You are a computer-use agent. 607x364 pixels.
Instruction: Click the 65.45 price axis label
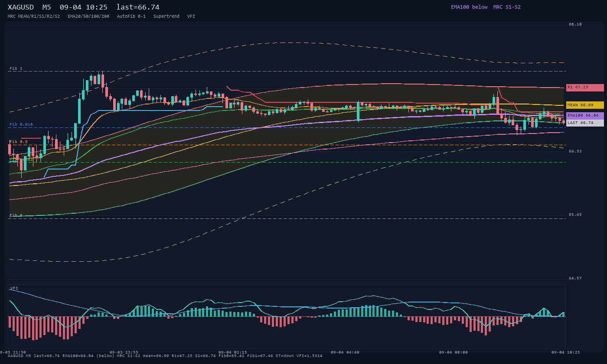pos(575,215)
